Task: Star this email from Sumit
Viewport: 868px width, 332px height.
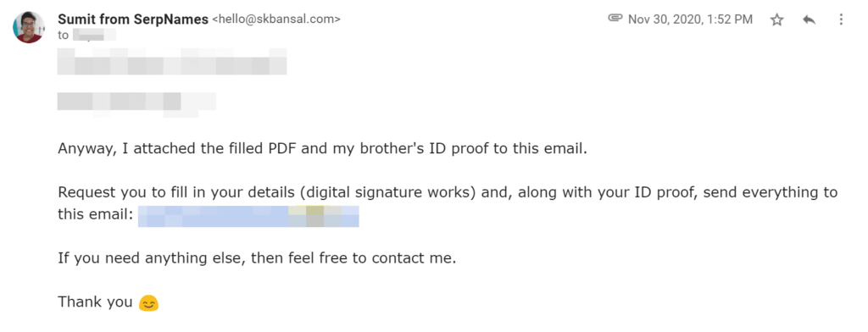Action: (777, 20)
